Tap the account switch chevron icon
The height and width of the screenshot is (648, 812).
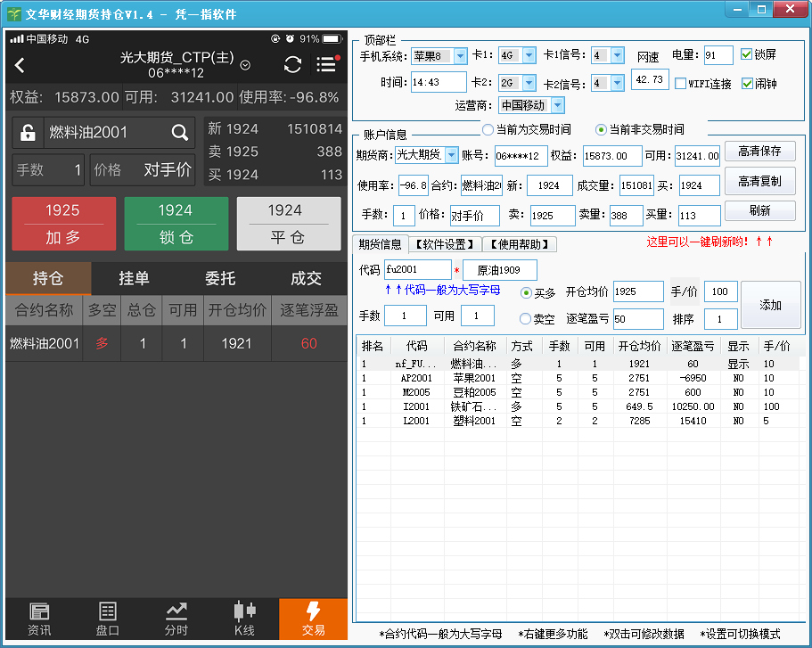(245, 65)
